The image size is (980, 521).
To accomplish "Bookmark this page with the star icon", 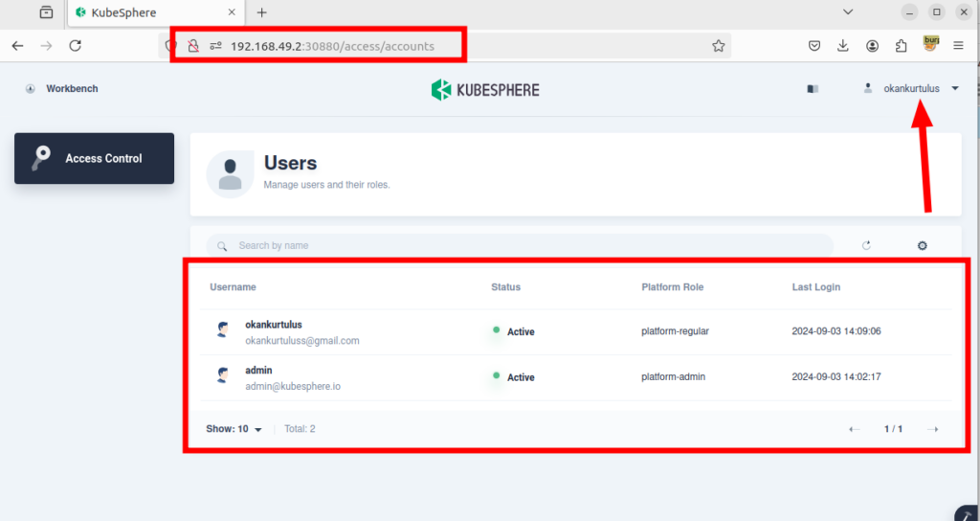I will 719,46.
